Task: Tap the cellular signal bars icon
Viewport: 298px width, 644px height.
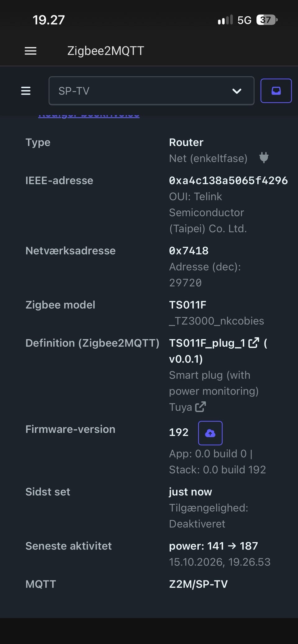Action: 225,20
